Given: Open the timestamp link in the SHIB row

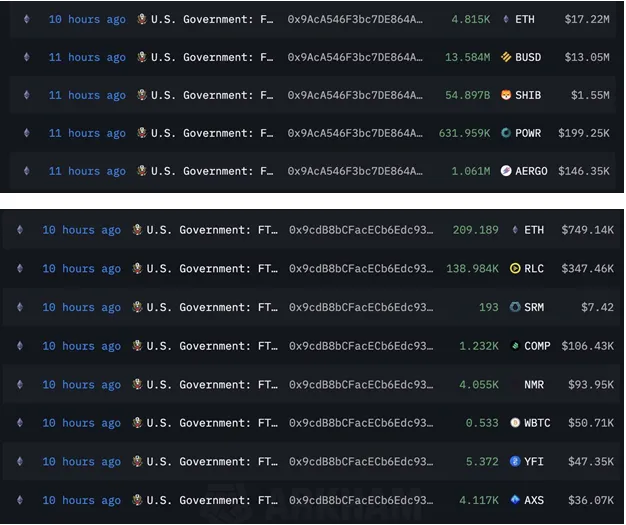Looking at the screenshot, I should pyautogui.click(x=87, y=95).
